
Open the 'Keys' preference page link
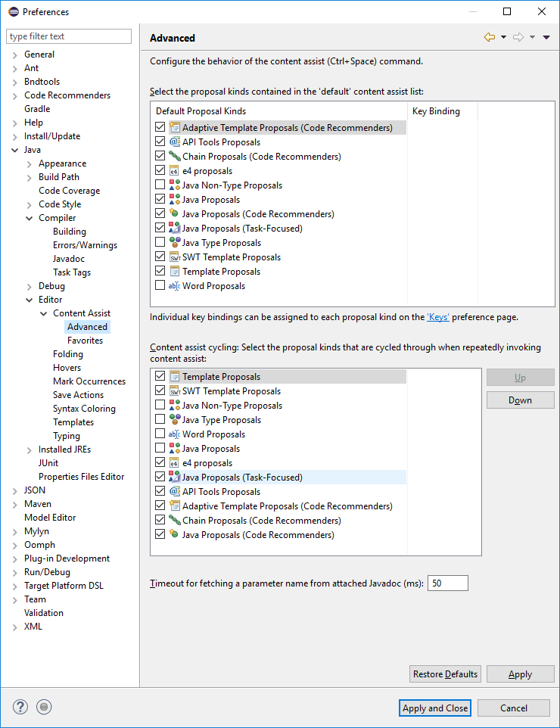point(438,317)
